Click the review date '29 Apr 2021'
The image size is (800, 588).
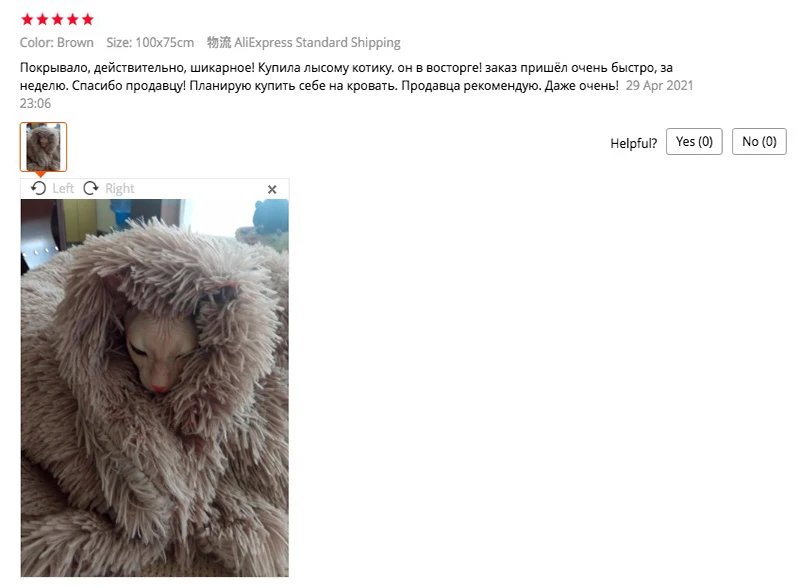tap(659, 85)
